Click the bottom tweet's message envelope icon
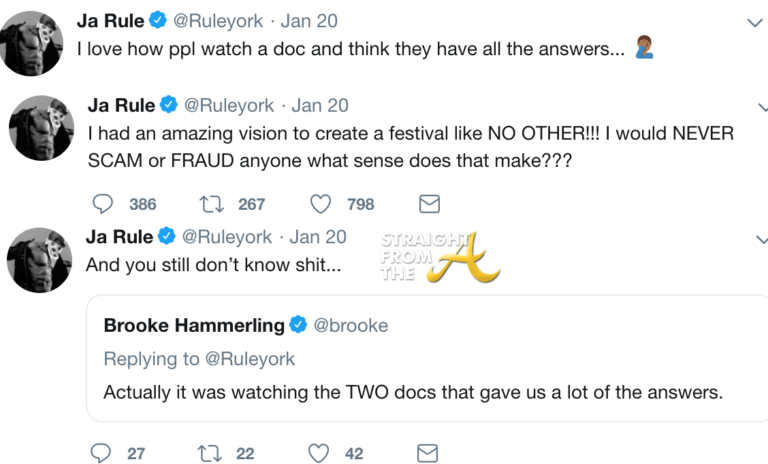 coord(429,453)
